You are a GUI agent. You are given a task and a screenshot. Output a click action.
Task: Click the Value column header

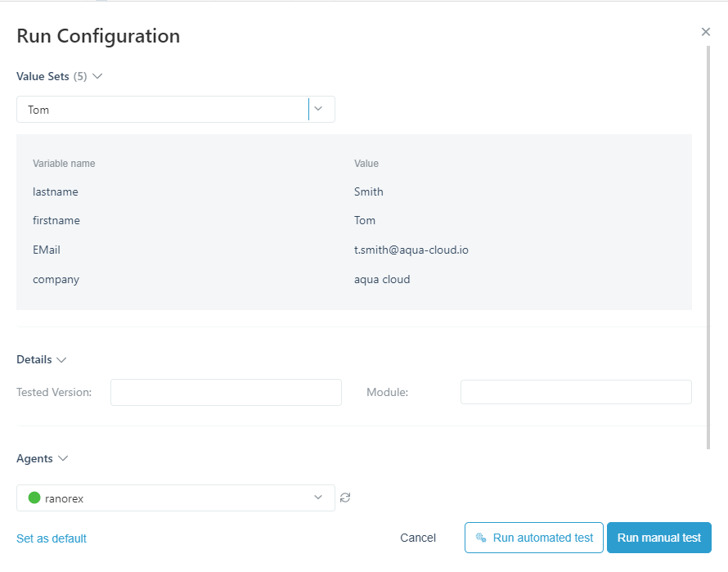366,164
